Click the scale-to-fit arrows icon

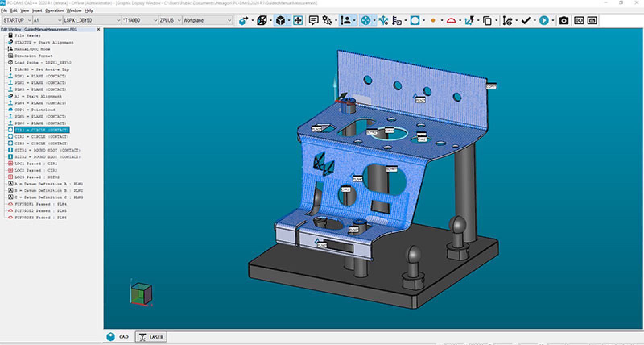298,21
